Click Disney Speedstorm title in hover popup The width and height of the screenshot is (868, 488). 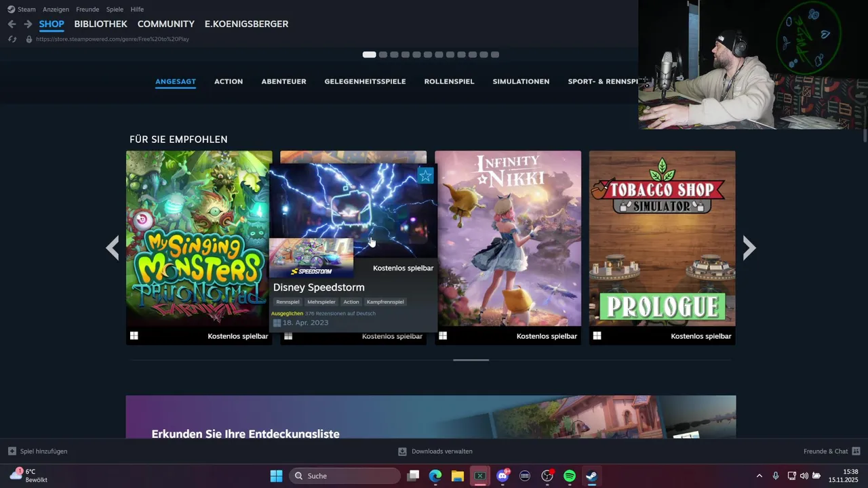(319, 287)
